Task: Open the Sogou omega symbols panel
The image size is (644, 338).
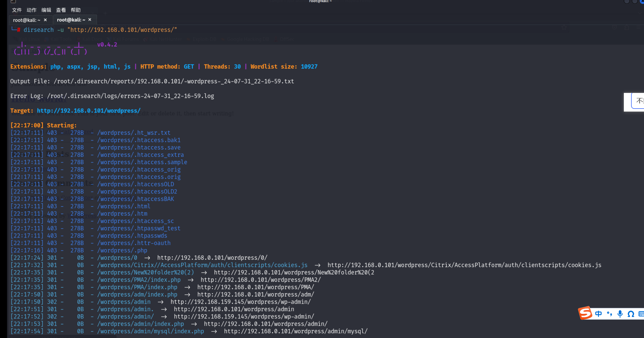Action: (631, 314)
